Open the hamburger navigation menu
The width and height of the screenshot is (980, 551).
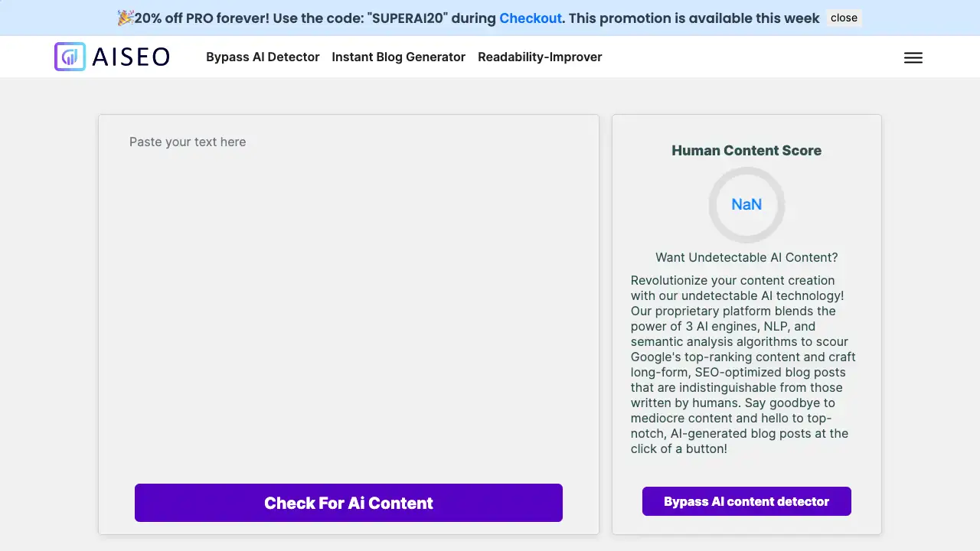(x=913, y=57)
